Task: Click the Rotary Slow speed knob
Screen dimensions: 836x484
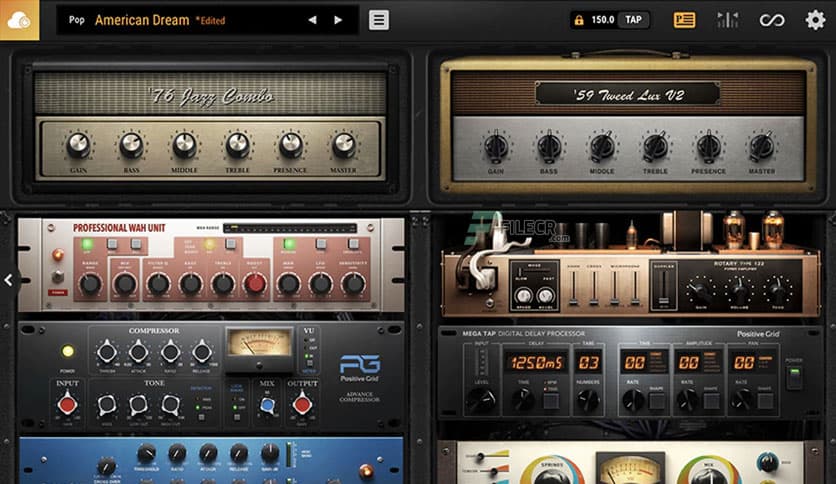Action: click(x=523, y=296)
